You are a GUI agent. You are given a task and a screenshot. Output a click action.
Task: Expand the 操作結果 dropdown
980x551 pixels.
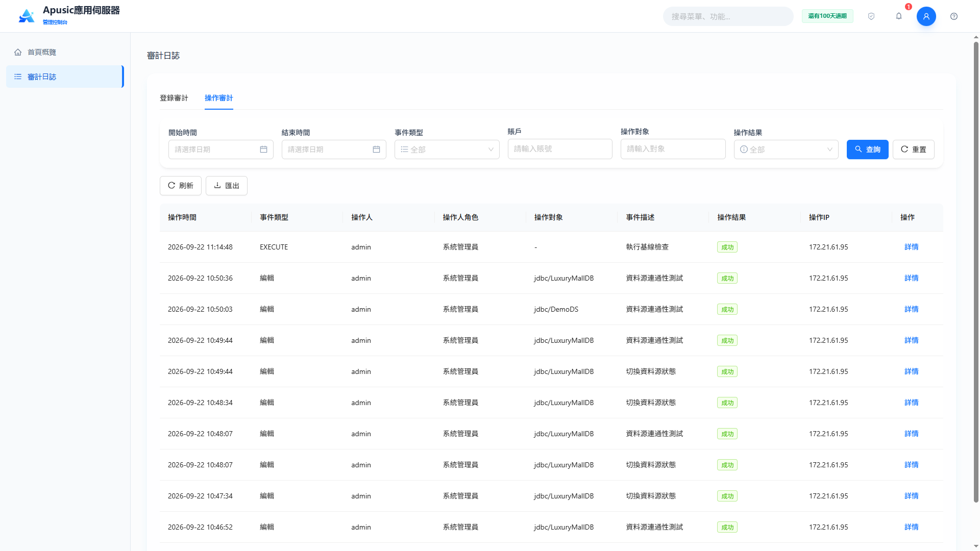tap(786, 149)
